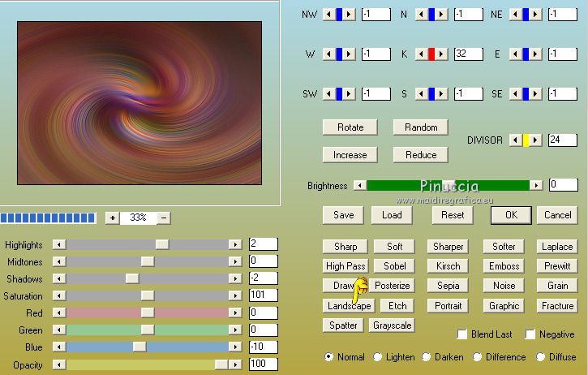
Task: Click Saturation slider right arrow
Action: (235, 295)
